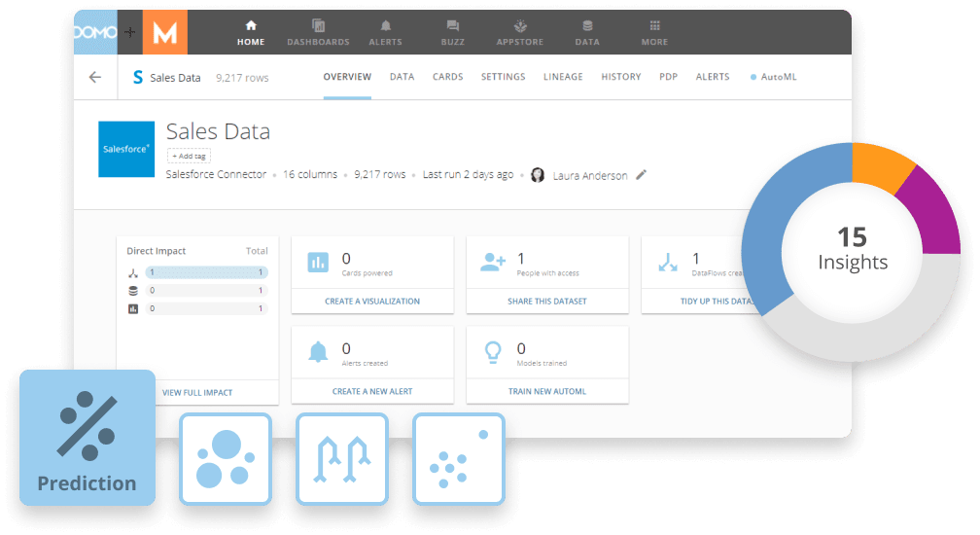Open the Cards tab

coord(448,77)
